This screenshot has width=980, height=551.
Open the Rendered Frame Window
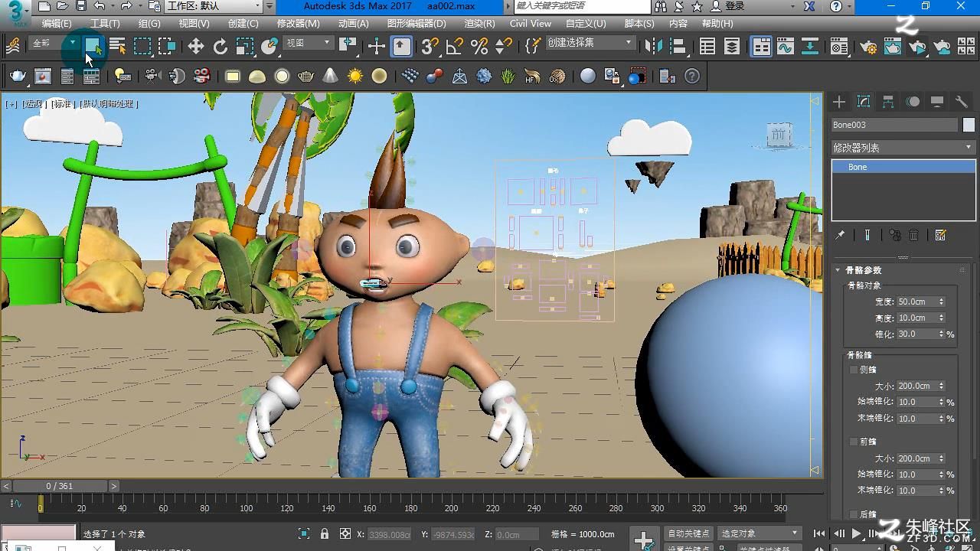coord(893,47)
